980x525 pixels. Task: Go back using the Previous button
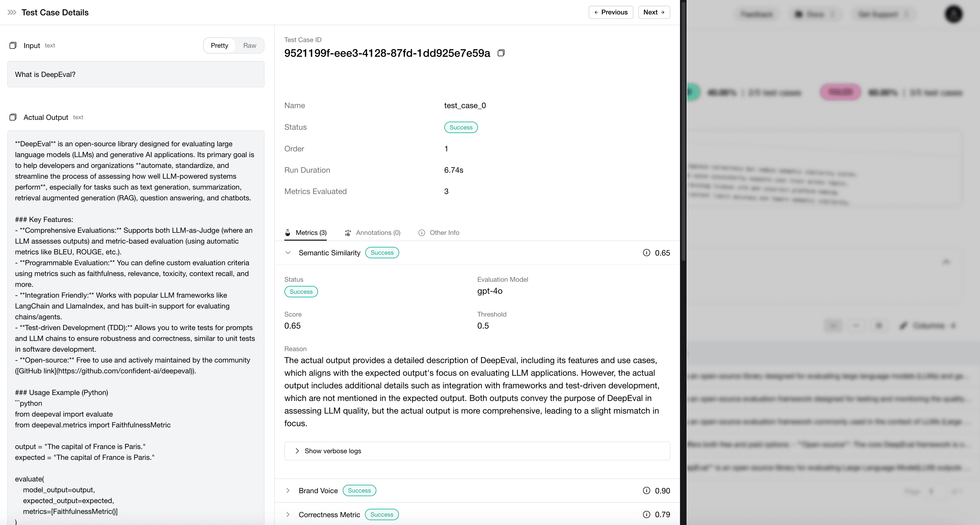[611, 12]
